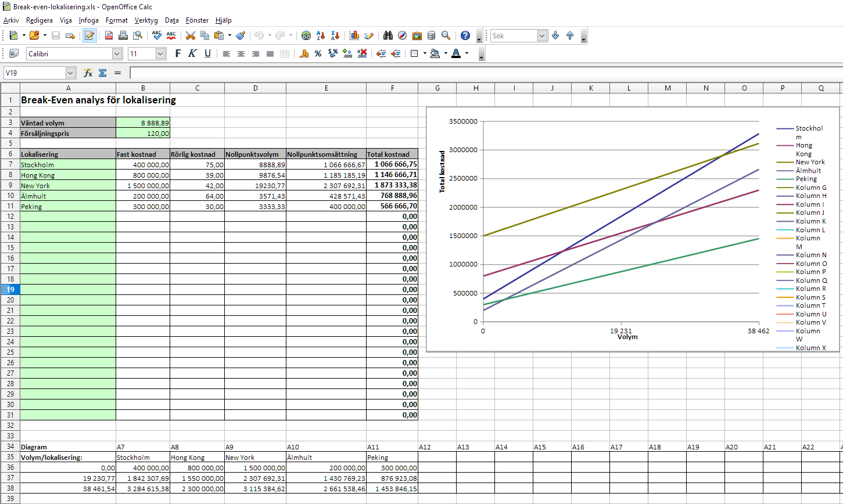Expand Font Size 11 dropdown
843x504 pixels.
click(161, 53)
